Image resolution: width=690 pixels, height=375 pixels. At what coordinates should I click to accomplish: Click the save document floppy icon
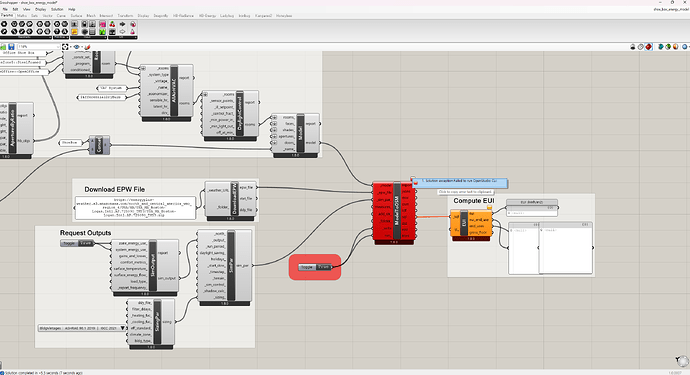click(11, 47)
